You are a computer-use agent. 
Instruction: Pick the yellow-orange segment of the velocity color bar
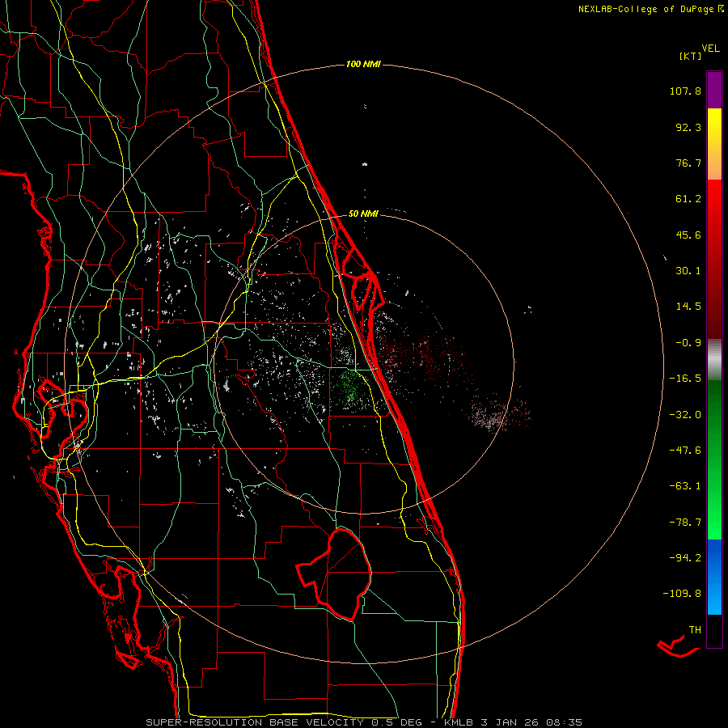[714, 144]
